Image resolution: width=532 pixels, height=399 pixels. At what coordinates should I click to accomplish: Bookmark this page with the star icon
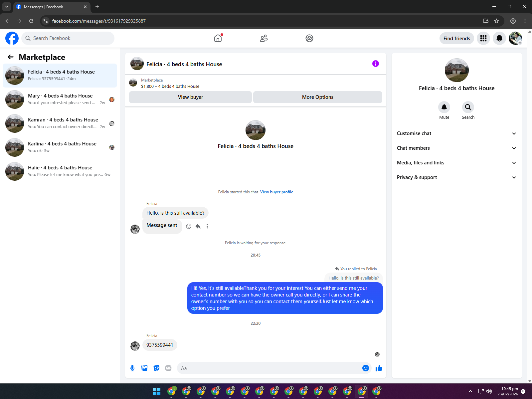pyautogui.click(x=496, y=21)
